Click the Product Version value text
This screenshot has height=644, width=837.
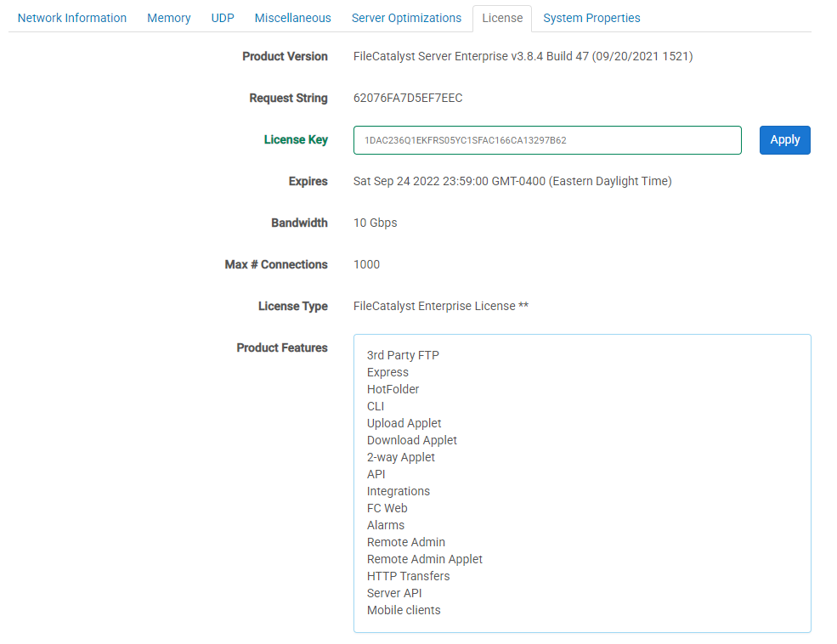pos(523,57)
